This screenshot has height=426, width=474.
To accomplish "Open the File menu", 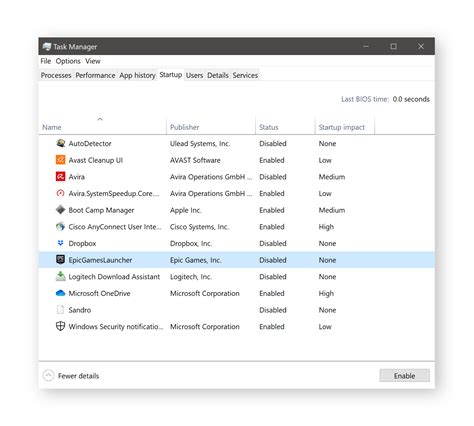I will click(46, 61).
